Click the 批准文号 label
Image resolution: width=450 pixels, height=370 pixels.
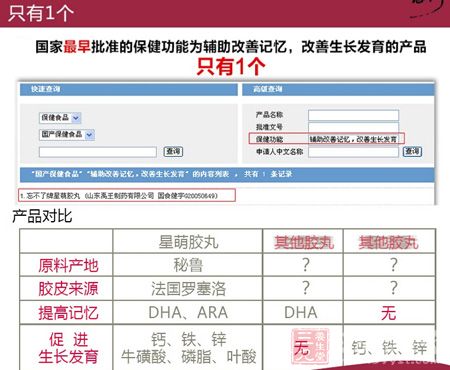tap(269, 127)
